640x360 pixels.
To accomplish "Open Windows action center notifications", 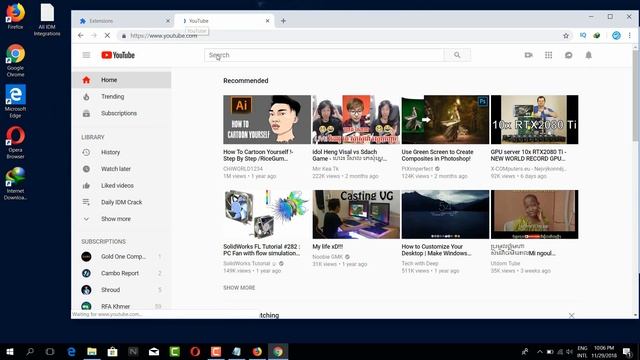I will pos(627,351).
